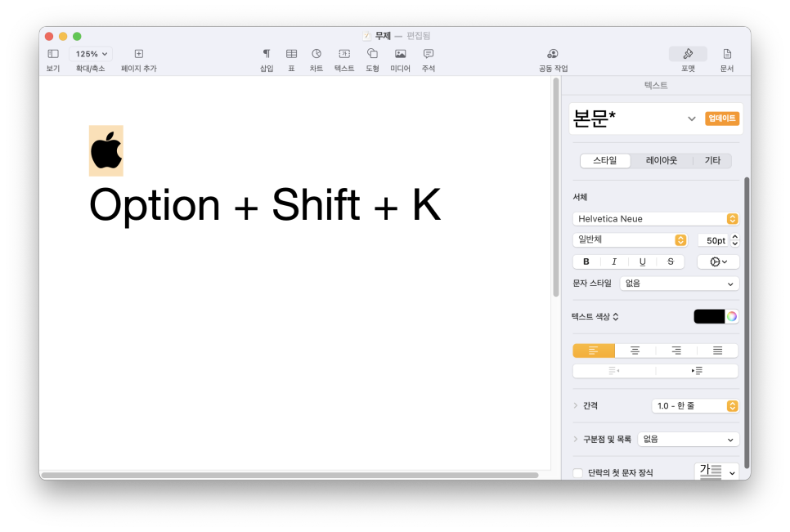Screen dimensions: 790x532
Task: Justify the text
Action: tap(717, 351)
